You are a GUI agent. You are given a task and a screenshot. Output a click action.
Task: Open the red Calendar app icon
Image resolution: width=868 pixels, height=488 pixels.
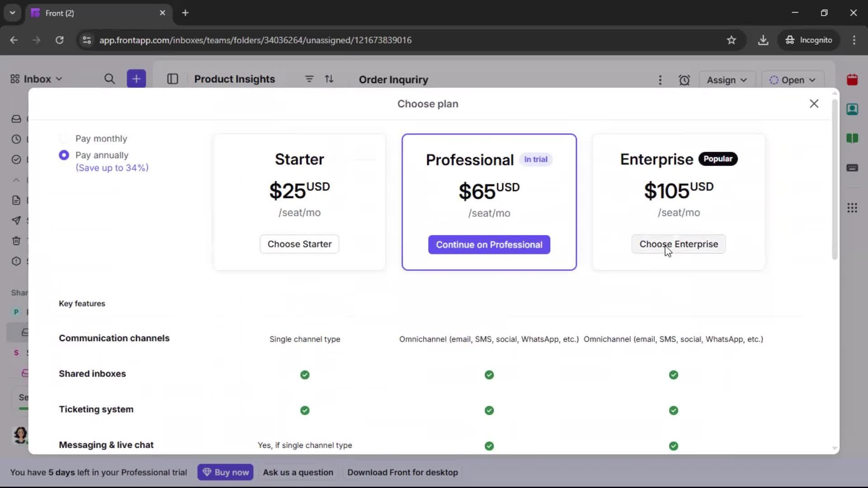point(853,80)
